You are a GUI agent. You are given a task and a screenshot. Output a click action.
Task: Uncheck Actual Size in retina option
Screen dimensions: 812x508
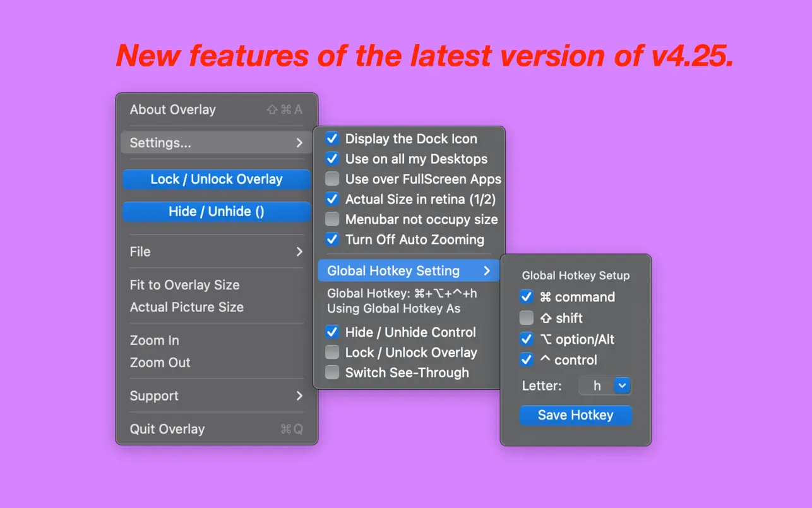(332, 199)
